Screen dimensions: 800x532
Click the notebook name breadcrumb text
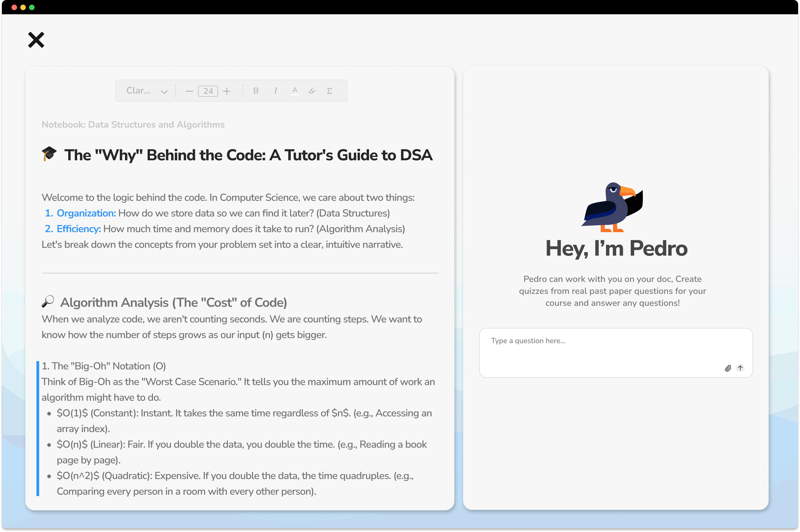(x=133, y=125)
